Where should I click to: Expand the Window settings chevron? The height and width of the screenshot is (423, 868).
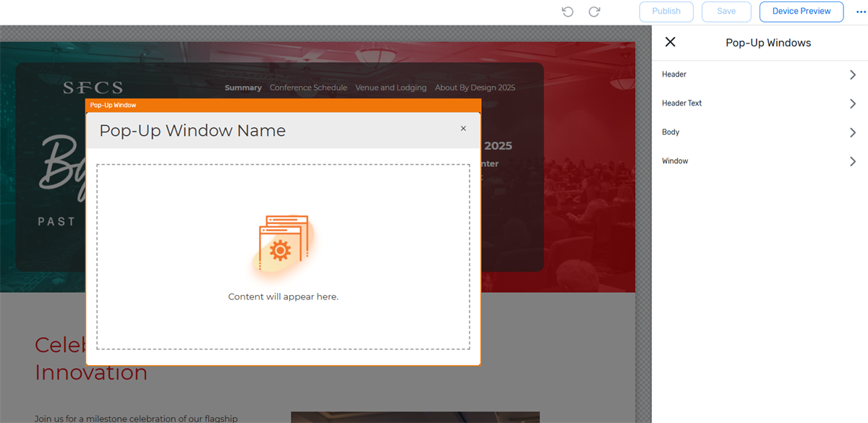click(853, 161)
